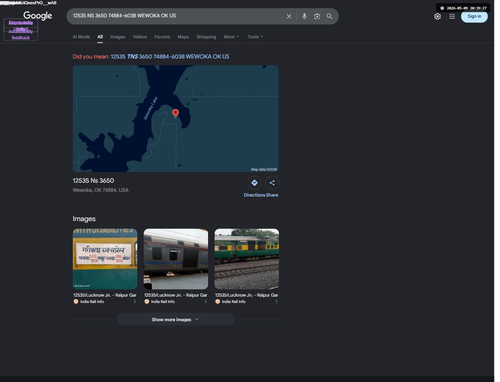
Task: Click Share link text
Action: tap(272, 195)
